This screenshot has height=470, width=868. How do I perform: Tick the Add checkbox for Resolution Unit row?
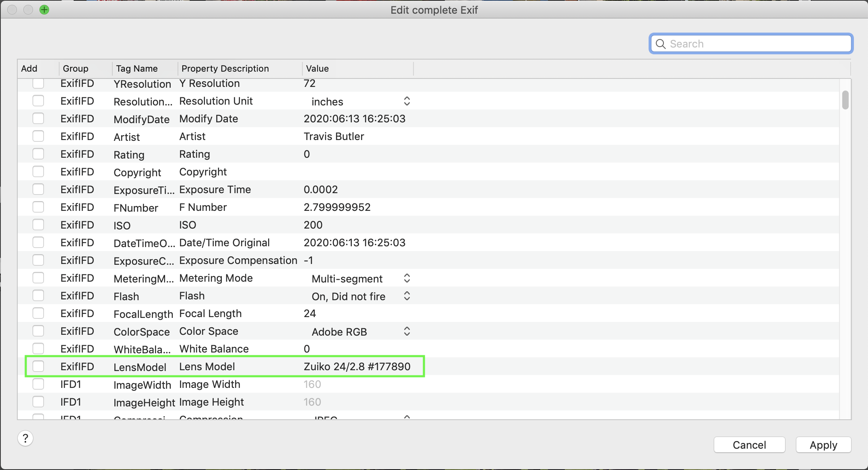(x=38, y=101)
